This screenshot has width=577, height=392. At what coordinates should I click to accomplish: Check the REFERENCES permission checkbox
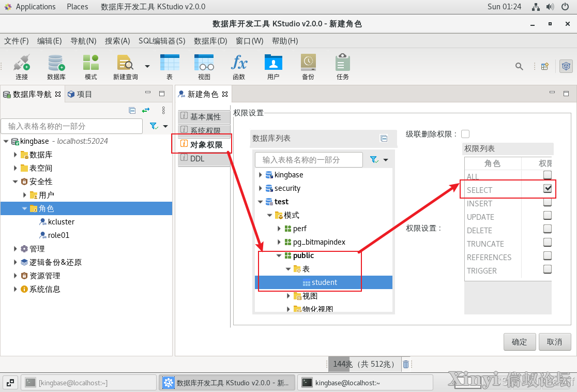pos(548,255)
